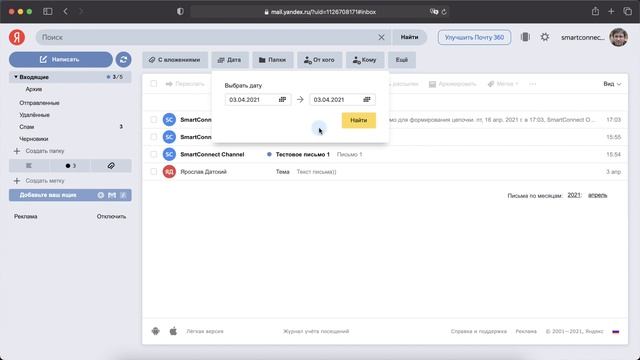640x360 pixels.
Task: Open Справка и поддержка link
Action: pos(479,331)
